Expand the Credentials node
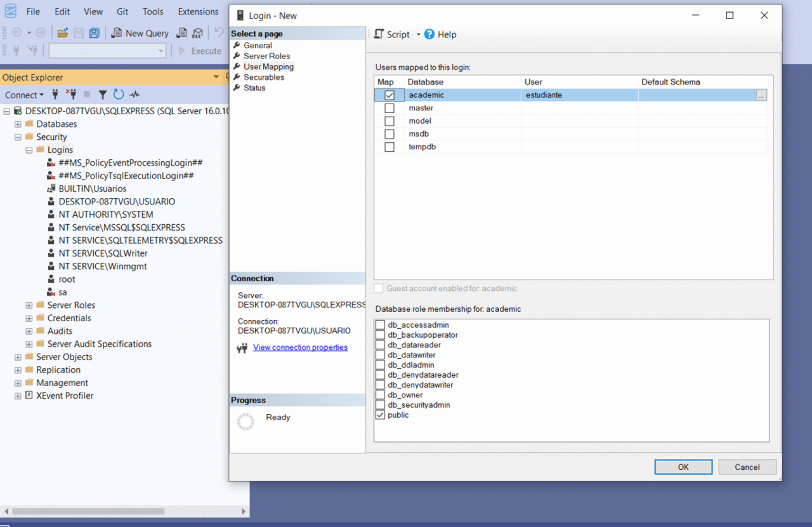The width and height of the screenshot is (812, 527). click(29, 318)
